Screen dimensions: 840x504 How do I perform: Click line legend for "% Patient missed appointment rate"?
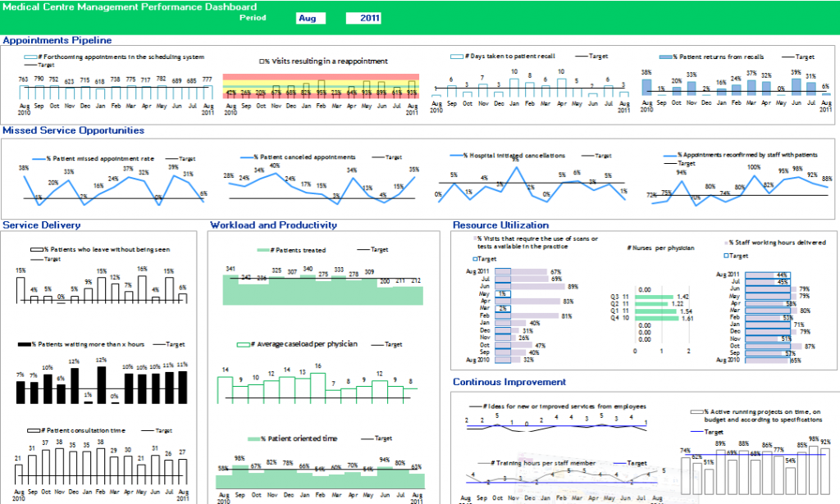(x=39, y=157)
